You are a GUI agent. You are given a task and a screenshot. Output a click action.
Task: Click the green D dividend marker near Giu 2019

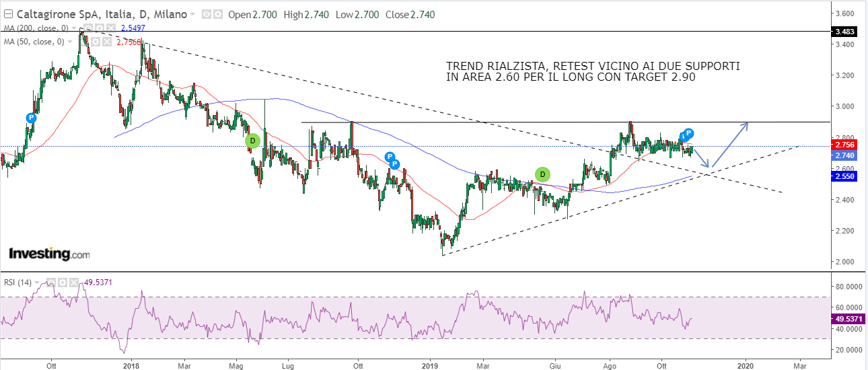point(542,174)
